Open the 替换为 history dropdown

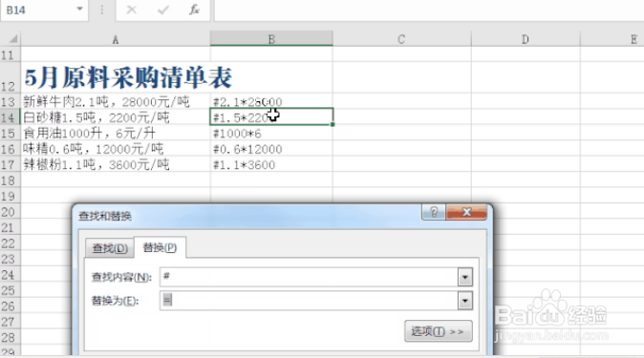[x=465, y=301]
